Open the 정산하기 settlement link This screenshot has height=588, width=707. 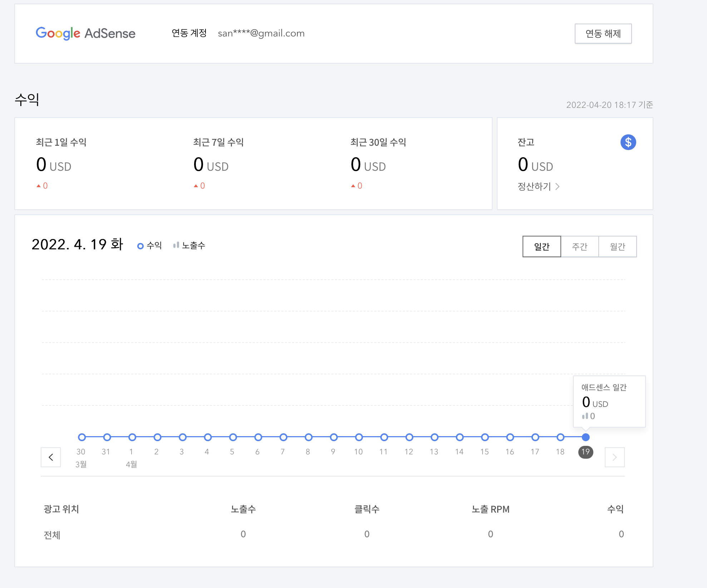click(534, 186)
